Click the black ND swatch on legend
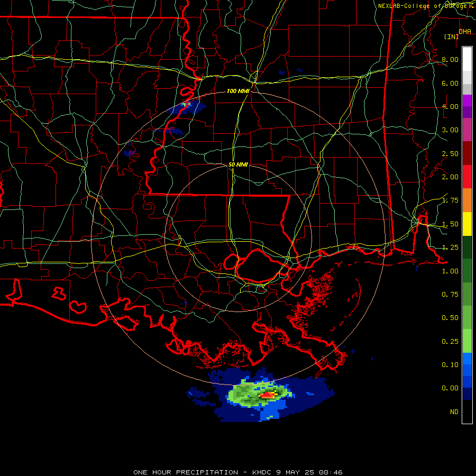Screen dimensions: 476x476 point(467,411)
